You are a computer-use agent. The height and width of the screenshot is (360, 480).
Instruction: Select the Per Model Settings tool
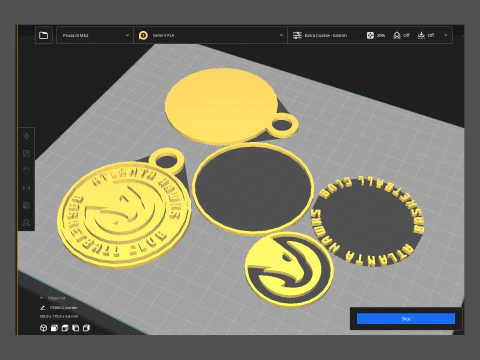click(26, 205)
